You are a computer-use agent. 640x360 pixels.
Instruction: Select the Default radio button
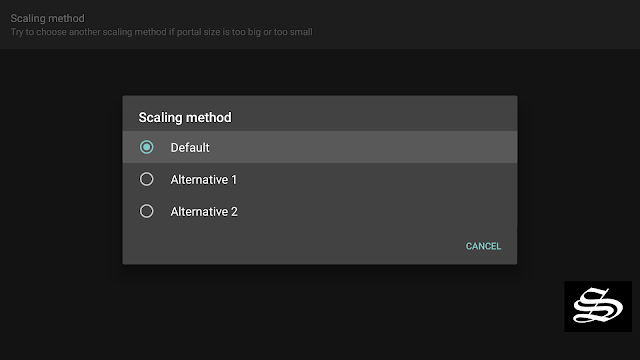147,147
